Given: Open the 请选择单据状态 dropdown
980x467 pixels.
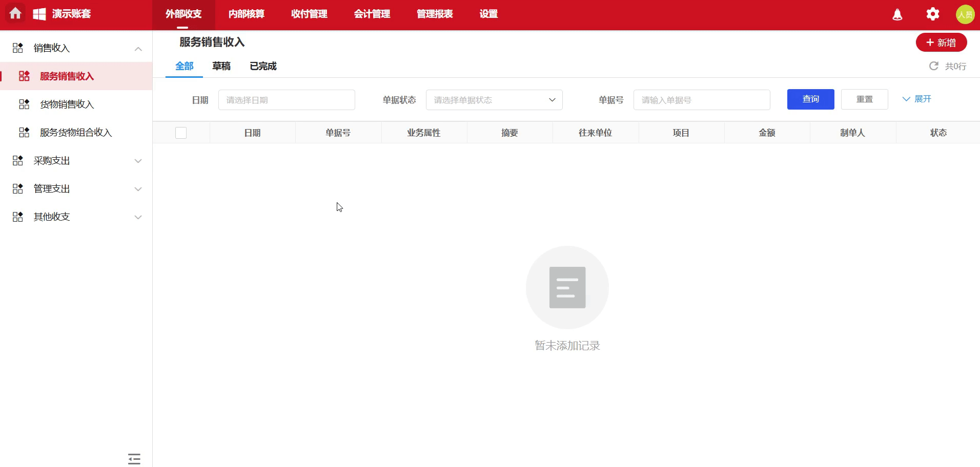Looking at the screenshot, I should (x=494, y=100).
